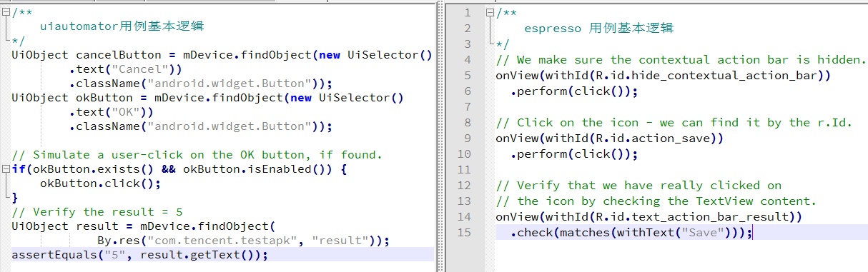Screen dimensions: 868x272
Task: Click the splitter between the two editor panes
Action: click(439, 136)
